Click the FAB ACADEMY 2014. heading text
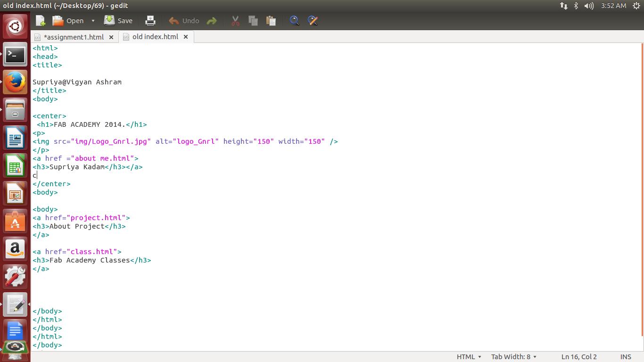 pos(90,124)
